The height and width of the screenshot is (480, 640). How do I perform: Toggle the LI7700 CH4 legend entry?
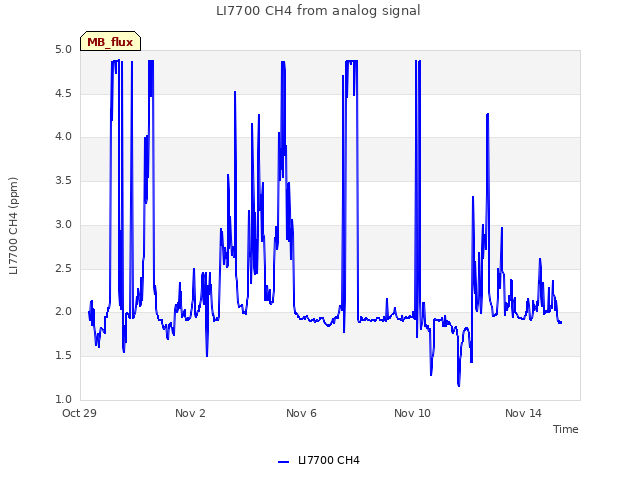click(x=318, y=460)
